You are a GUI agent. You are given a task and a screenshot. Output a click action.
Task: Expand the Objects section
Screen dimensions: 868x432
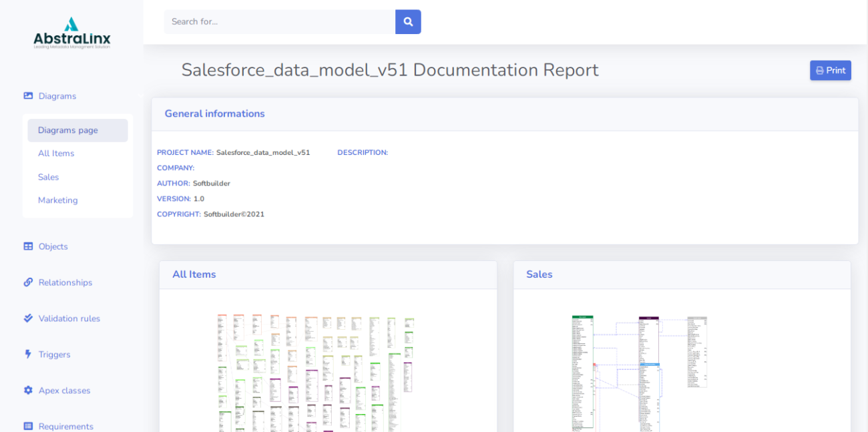(x=56, y=246)
